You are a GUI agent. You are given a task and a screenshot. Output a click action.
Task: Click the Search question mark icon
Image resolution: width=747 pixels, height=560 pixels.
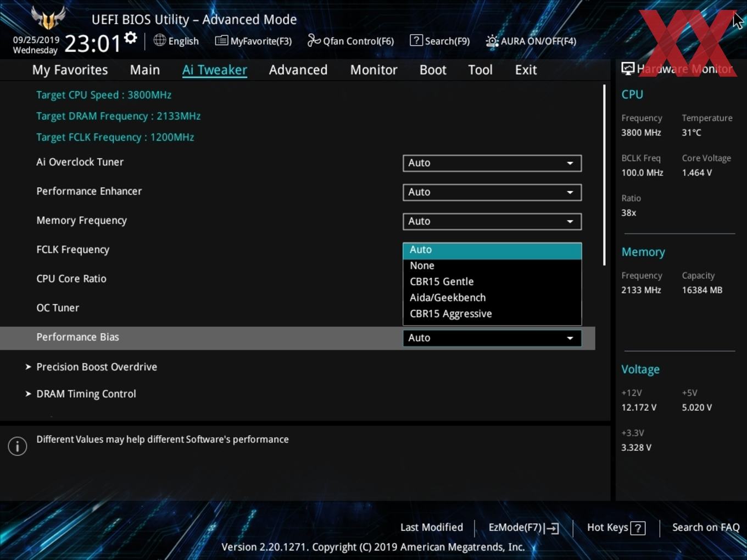(416, 40)
